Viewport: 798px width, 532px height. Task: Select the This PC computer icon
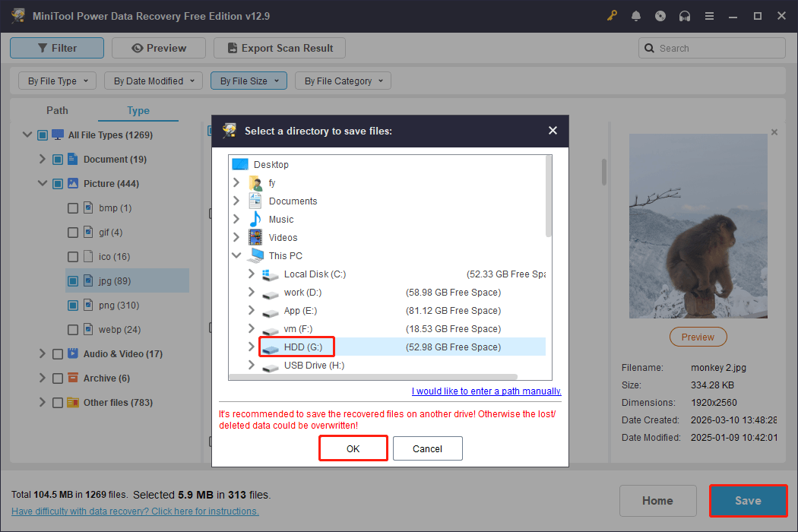click(256, 255)
